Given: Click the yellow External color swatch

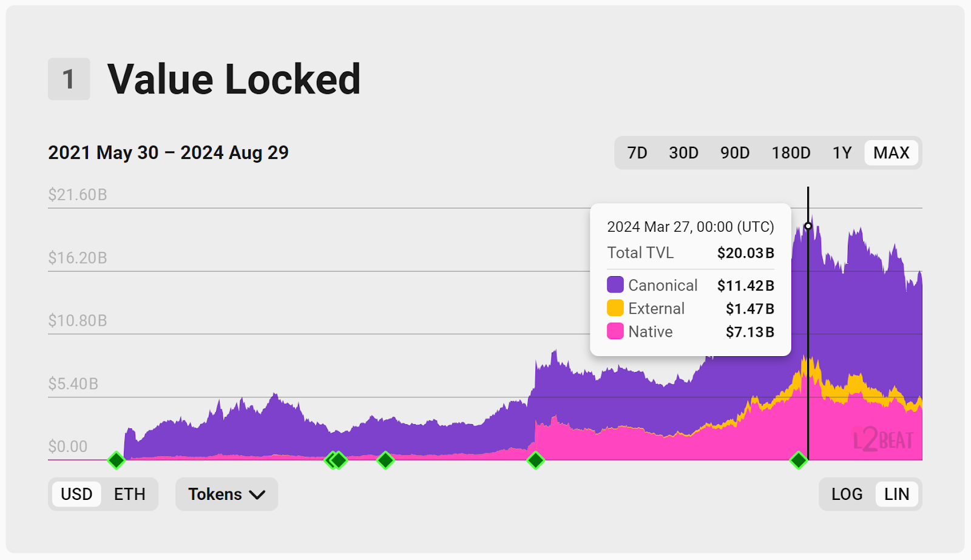Looking at the screenshot, I should tap(615, 308).
